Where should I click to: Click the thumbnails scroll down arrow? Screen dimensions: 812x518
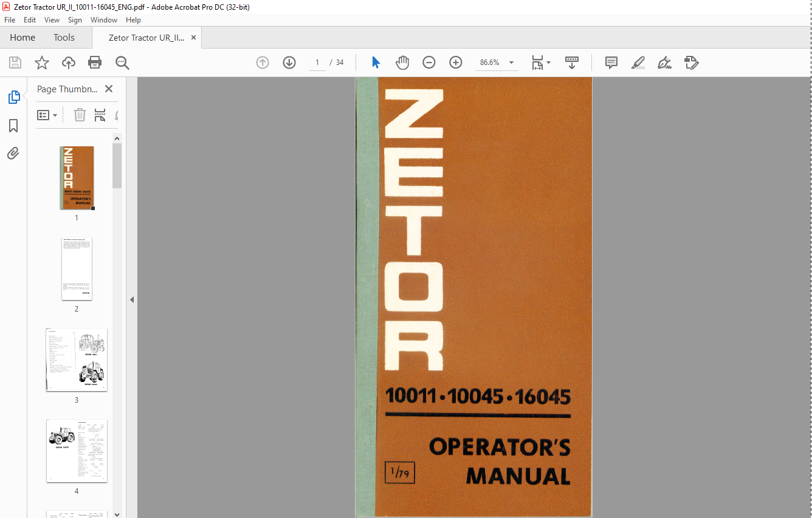coord(117,514)
